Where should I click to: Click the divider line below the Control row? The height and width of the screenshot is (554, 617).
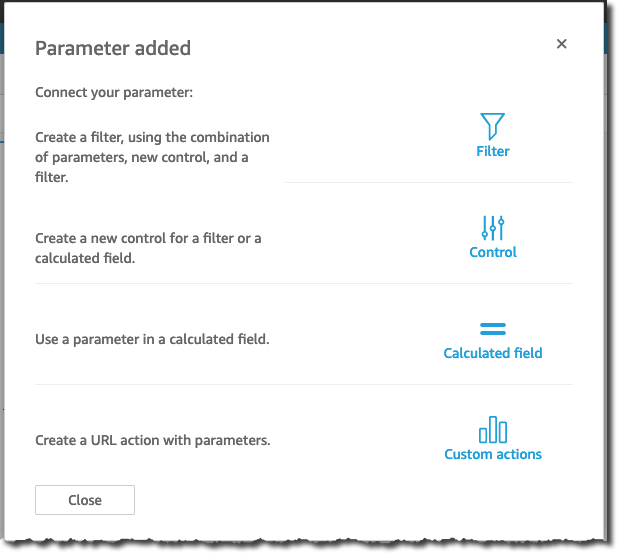pyautogui.click(x=304, y=283)
